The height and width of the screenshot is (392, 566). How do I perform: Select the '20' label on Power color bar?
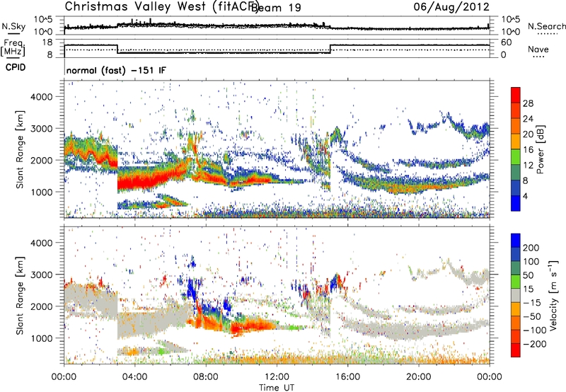tap(528, 134)
